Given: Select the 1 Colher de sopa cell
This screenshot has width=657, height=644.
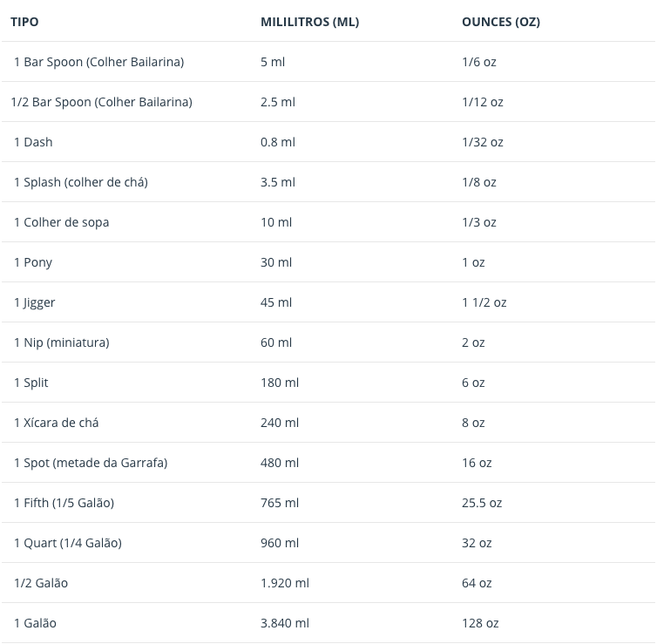Looking at the screenshot, I should point(61,222).
